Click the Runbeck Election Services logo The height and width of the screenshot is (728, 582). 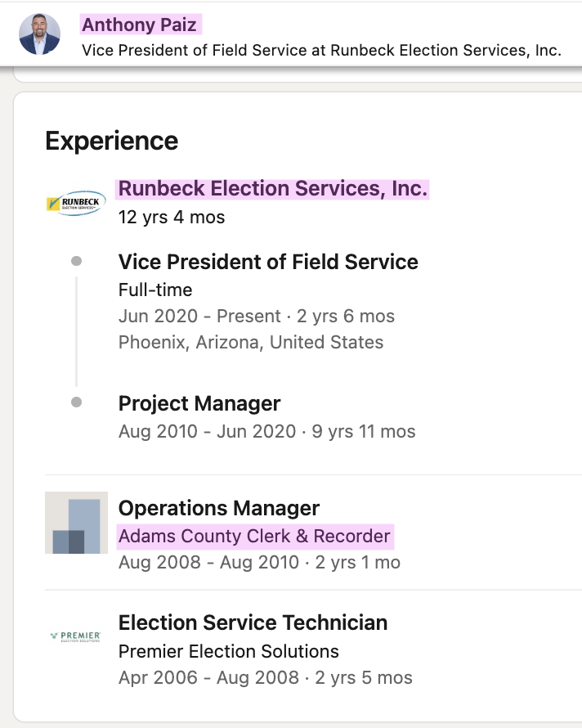[76, 204]
